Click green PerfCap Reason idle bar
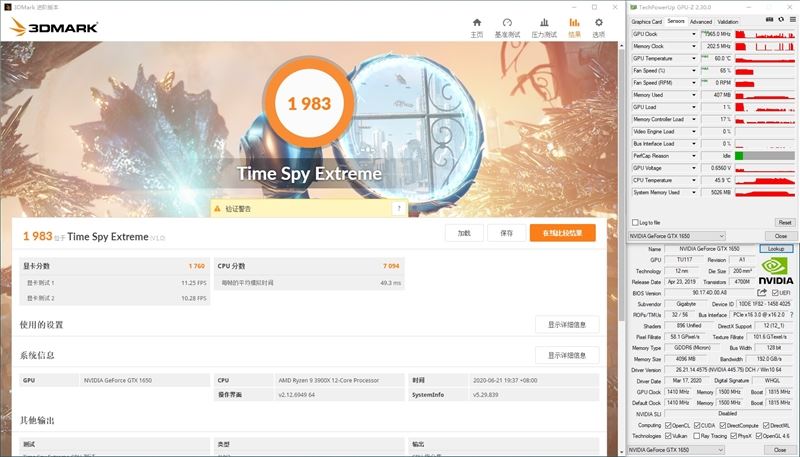Viewport: 800px width, 457px height. coord(739,156)
